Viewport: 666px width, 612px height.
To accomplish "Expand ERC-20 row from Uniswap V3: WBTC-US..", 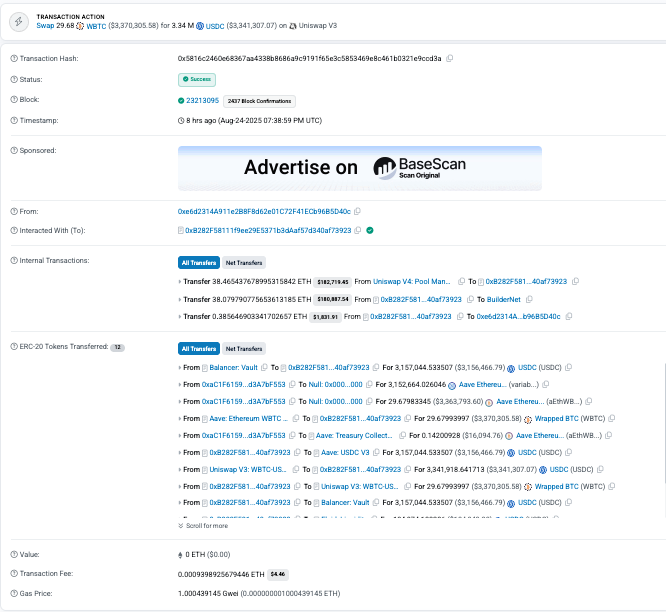I will (x=180, y=470).
